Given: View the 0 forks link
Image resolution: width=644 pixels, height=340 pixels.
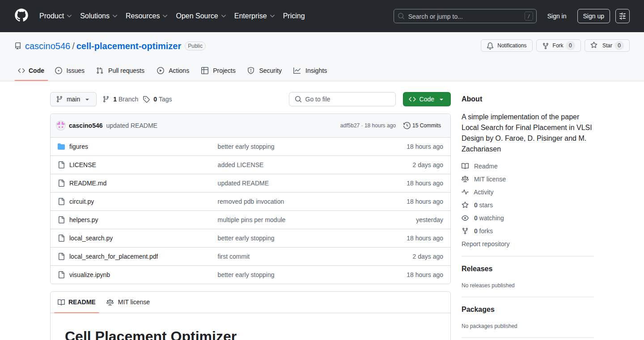Looking at the screenshot, I should coord(477,231).
